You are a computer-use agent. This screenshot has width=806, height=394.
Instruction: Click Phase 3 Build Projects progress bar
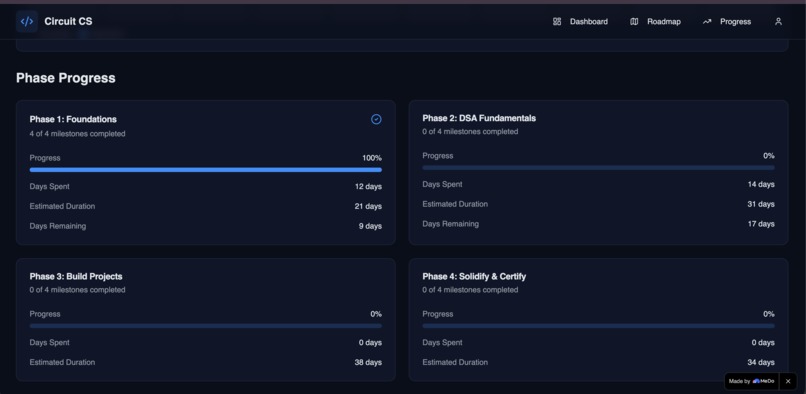tap(206, 326)
